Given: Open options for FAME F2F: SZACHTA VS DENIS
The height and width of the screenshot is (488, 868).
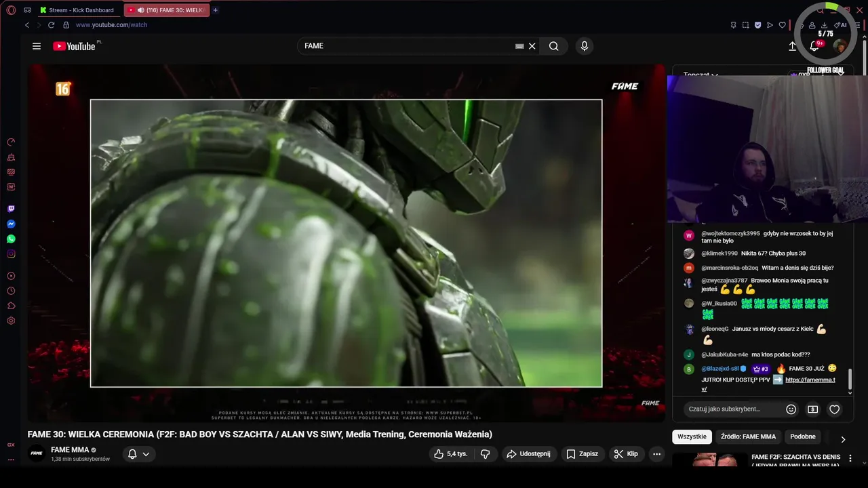Looking at the screenshot, I should click(850, 459).
